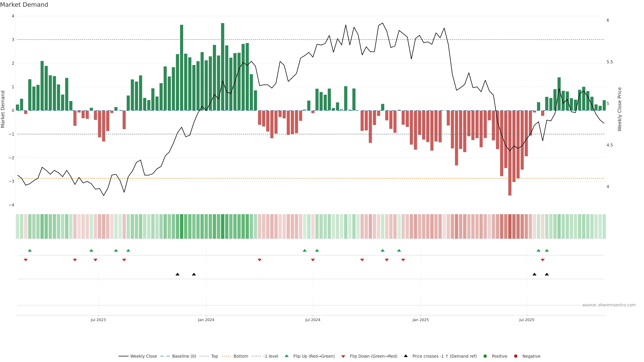The height and width of the screenshot is (362, 644).
Task: Click the black triangle Price crosses legend icon
Action: tap(406, 356)
